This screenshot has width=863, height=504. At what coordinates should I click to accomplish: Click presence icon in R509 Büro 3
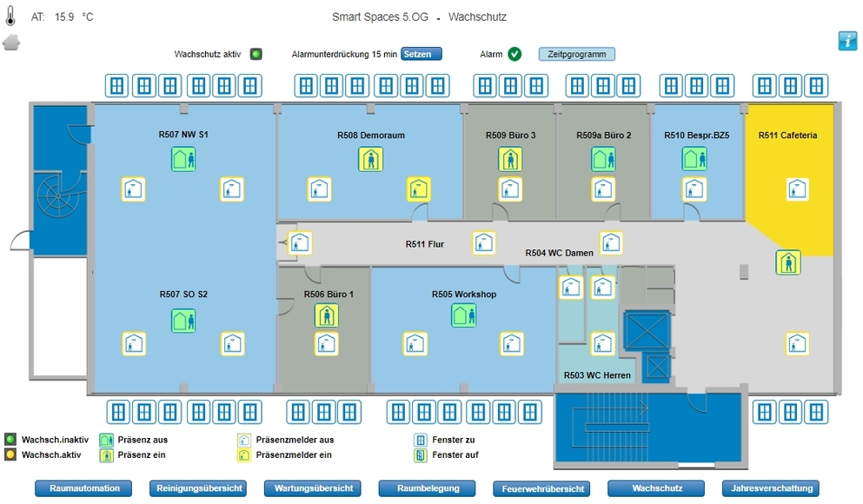(510, 159)
